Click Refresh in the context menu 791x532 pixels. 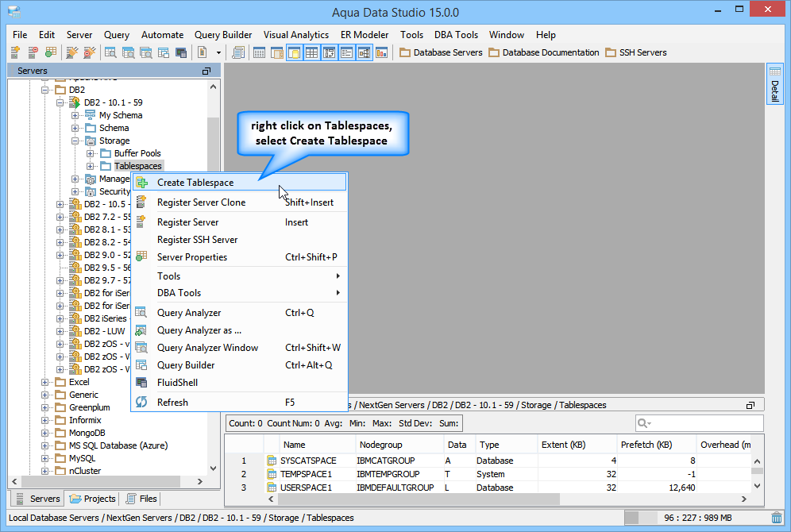click(x=239, y=403)
